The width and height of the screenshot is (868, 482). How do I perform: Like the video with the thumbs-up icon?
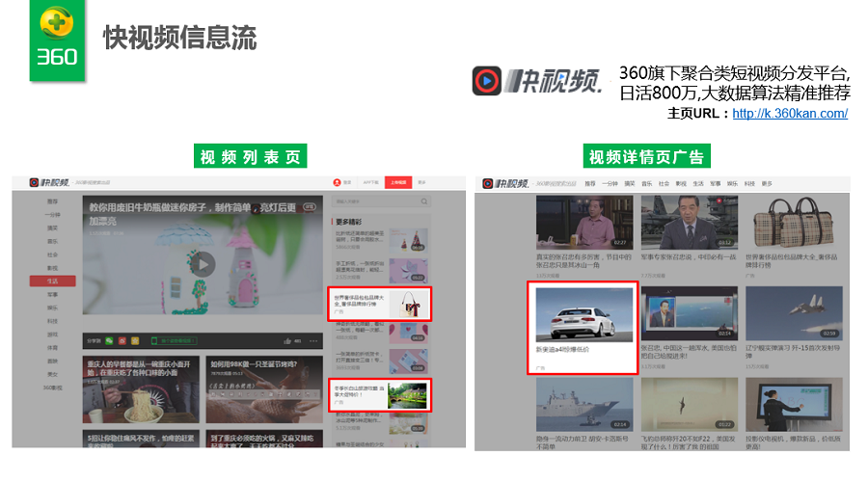pos(287,341)
